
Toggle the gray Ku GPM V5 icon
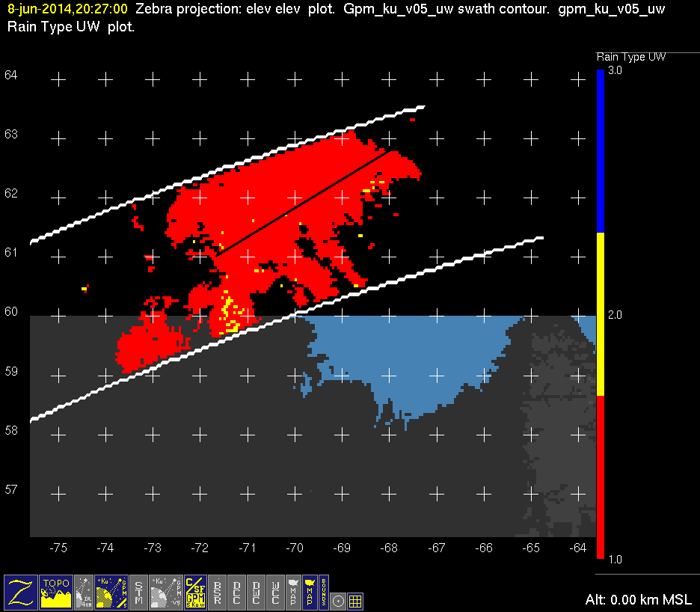[x=165, y=592]
